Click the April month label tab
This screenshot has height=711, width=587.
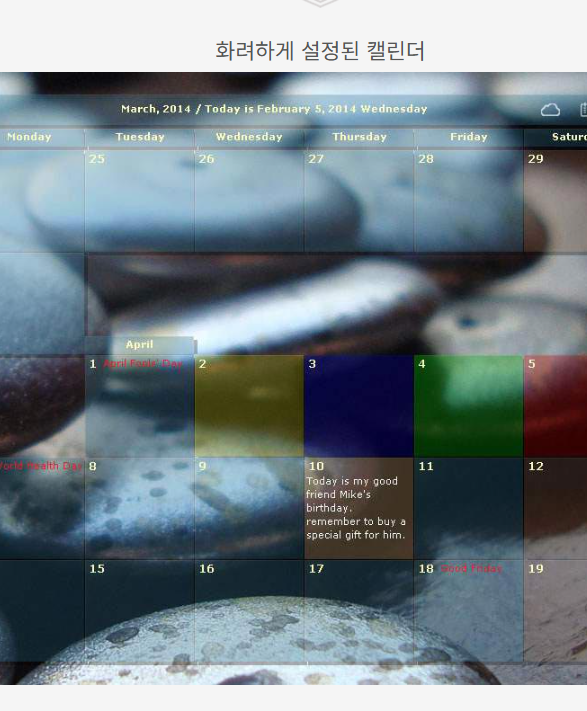coord(140,345)
